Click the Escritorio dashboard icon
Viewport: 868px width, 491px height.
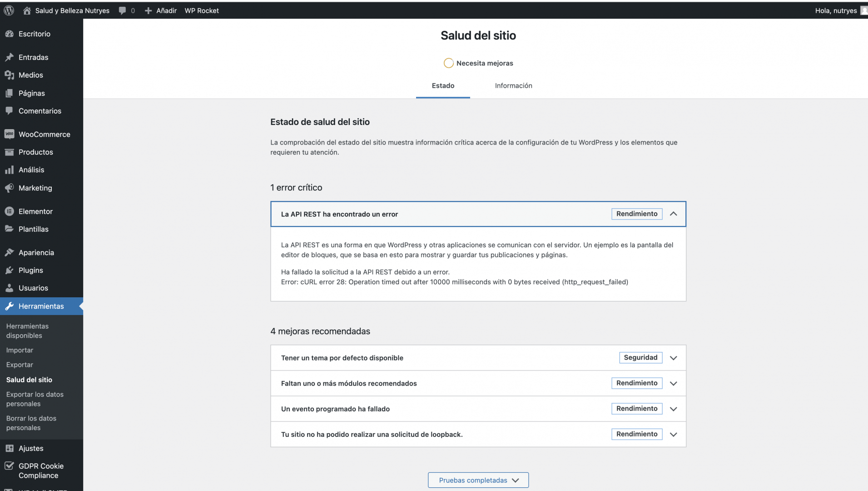tap(9, 34)
